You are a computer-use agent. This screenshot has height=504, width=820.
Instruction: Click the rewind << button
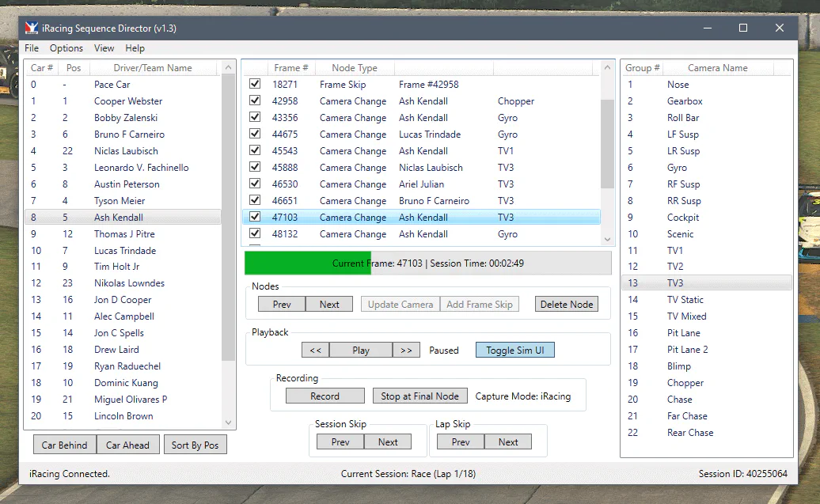point(315,351)
